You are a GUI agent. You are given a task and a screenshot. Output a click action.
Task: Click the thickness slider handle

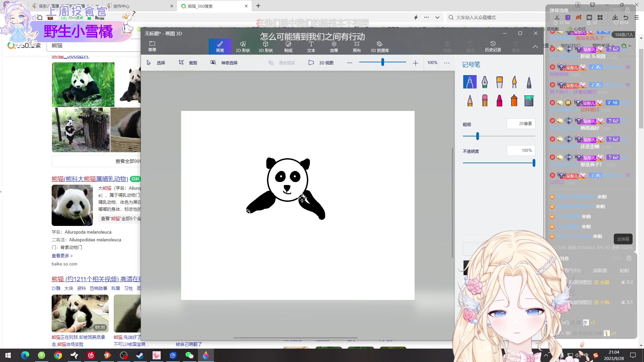tap(478, 136)
